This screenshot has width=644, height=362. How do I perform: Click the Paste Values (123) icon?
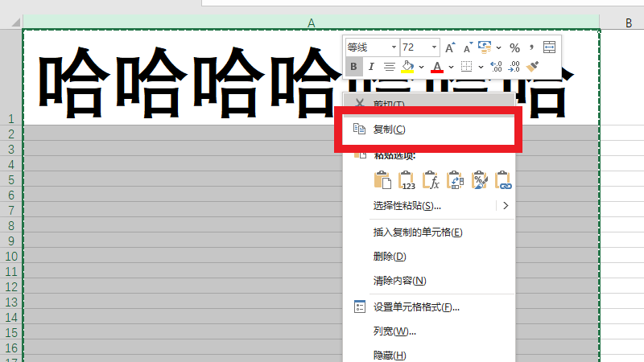(x=407, y=180)
